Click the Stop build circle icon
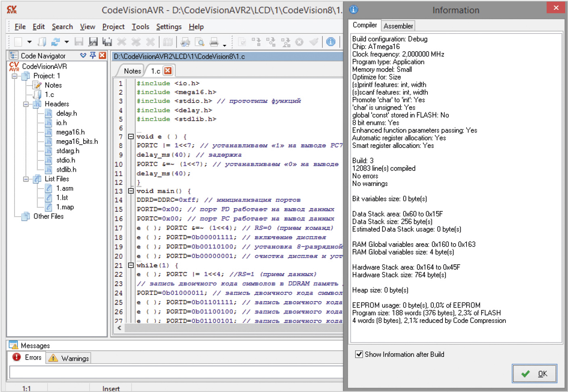Viewport: 568px width, 392px height. pyautogui.click(x=299, y=42)
